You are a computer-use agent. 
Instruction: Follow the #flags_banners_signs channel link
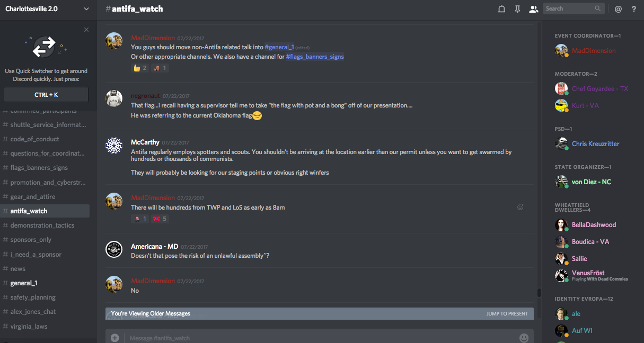point(315,57)
